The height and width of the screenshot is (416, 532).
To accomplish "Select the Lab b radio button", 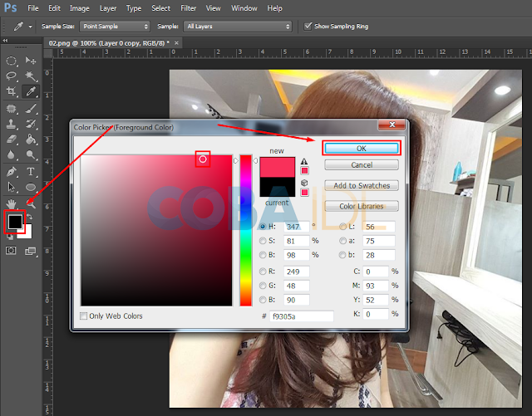I will click(342, 255).
